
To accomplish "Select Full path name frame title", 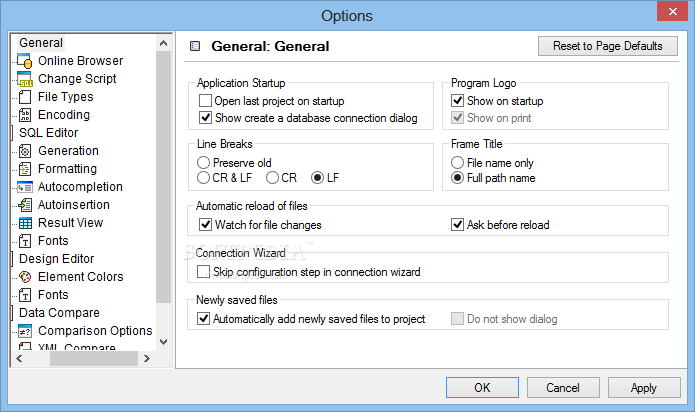I will [x=457, y=178].
